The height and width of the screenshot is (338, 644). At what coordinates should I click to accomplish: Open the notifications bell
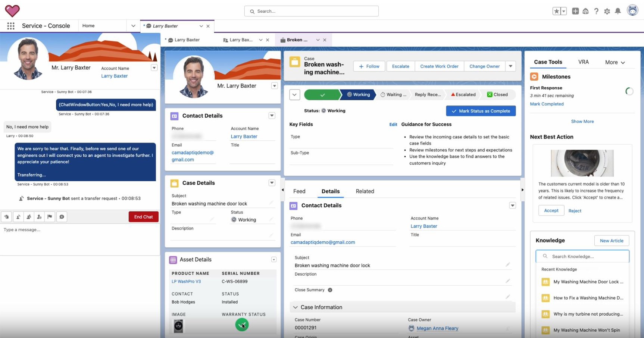pos(618,11)
